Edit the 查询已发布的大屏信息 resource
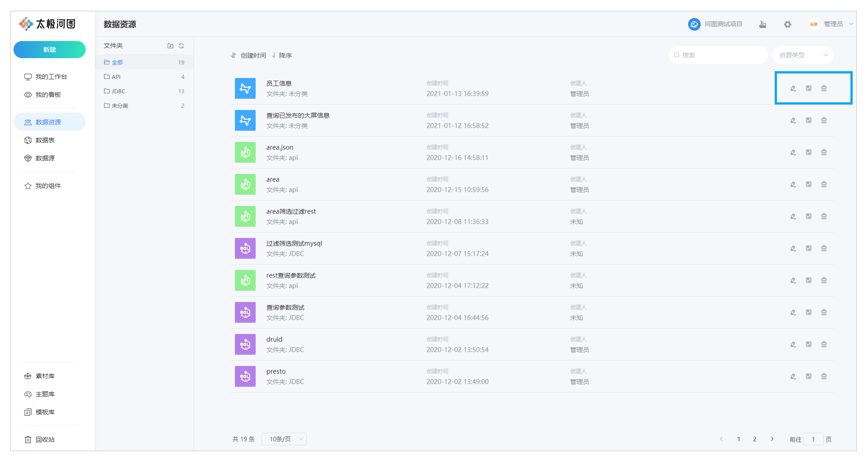The width and height of the screenshot is (868, 462). click(x=793, y=120)
